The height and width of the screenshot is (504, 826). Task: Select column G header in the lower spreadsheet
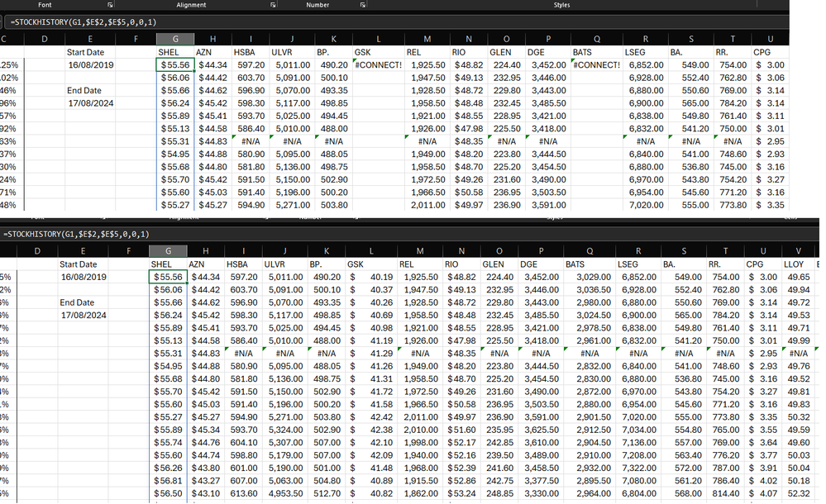[x=168, y=251]
